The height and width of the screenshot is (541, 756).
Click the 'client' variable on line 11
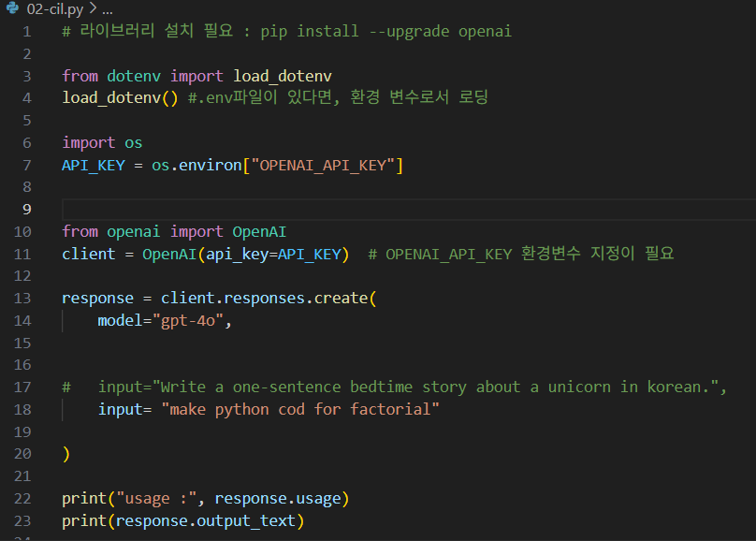coord(89,254)
